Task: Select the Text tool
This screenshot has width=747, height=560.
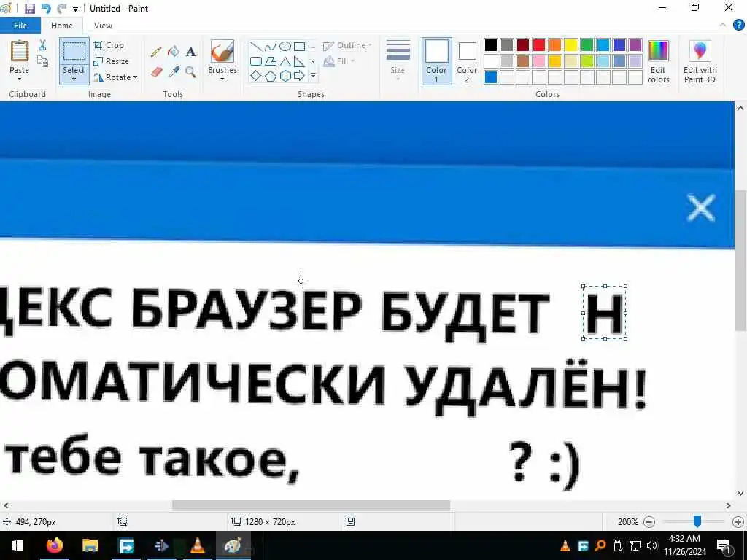Action: tap(190, 52)
